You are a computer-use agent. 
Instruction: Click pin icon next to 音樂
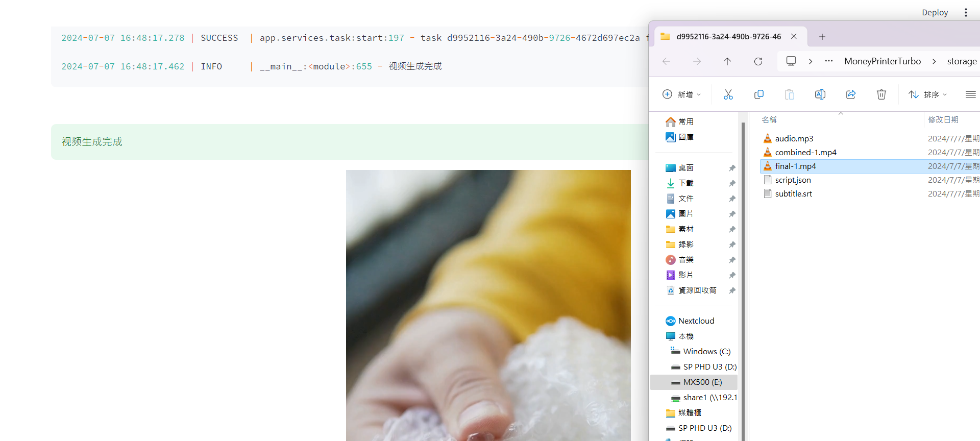[732, 260]
